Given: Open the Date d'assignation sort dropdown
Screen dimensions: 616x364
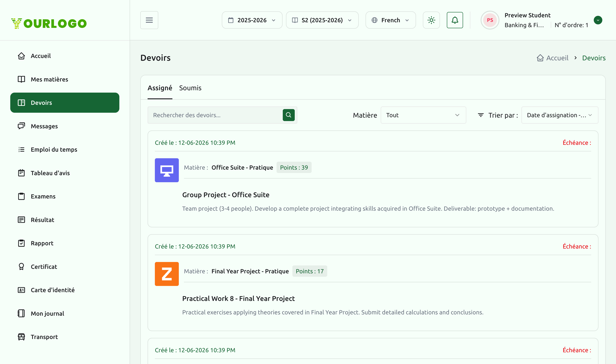Looking at the screenshot, I should pyautogui.click(x=560, y=115).
